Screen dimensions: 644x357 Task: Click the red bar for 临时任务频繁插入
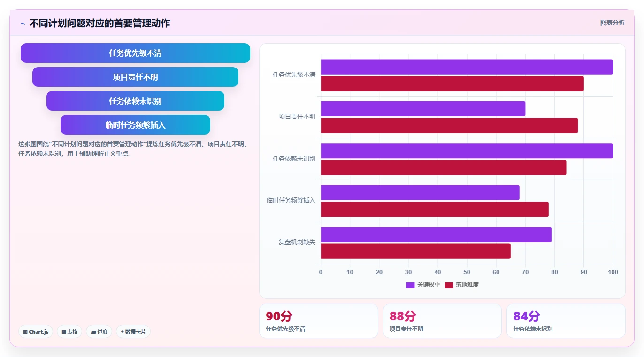pos(435,209)
